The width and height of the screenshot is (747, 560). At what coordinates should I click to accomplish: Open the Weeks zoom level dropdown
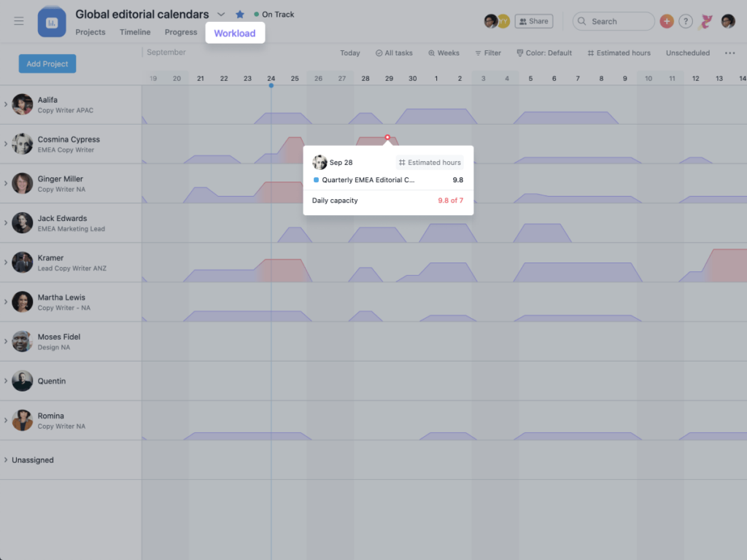[x=444, y=52]
